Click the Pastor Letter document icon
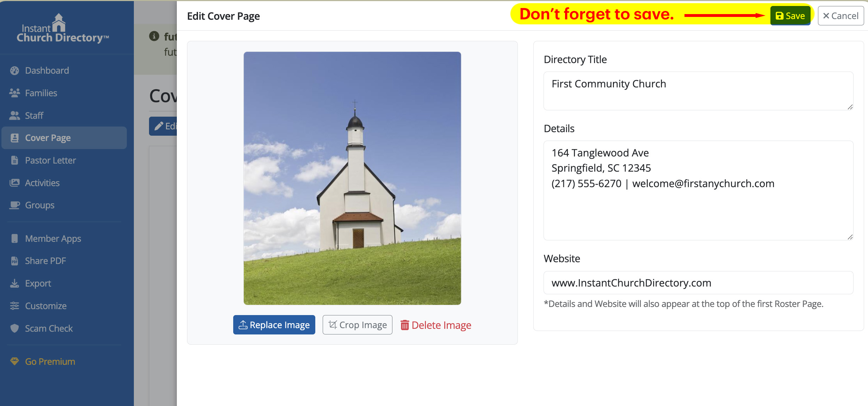Screen dimensions: 868x406 pos(14,160)
